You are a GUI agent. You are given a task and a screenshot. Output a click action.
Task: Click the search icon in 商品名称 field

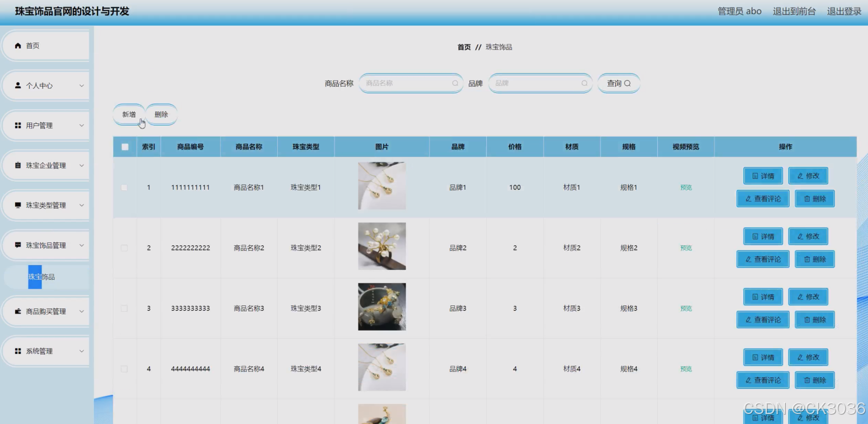(x=455, y=84)
